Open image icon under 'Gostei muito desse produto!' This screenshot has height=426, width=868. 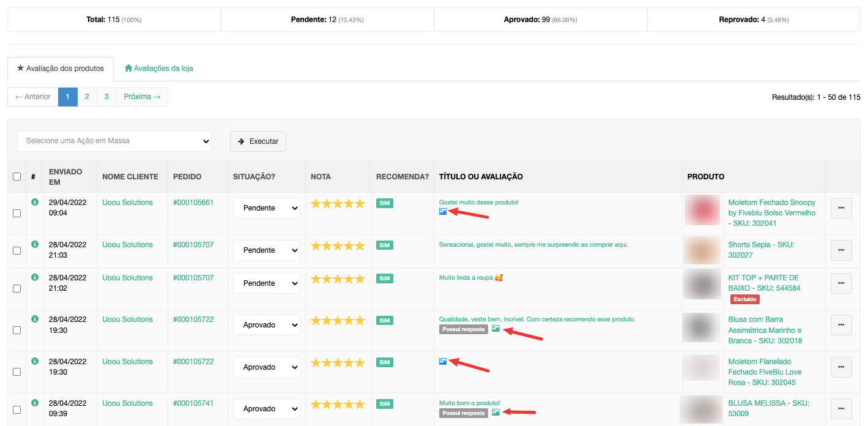click(x=443, y=212)
